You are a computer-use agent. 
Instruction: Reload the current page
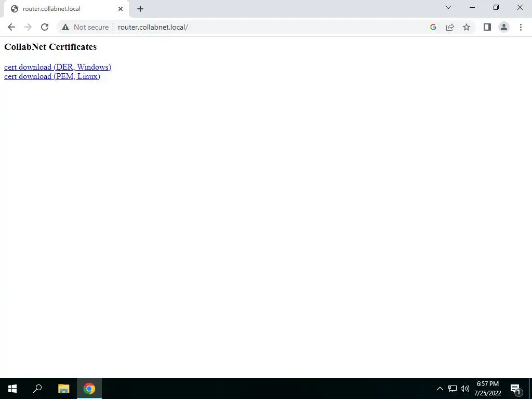click(45, 27)
